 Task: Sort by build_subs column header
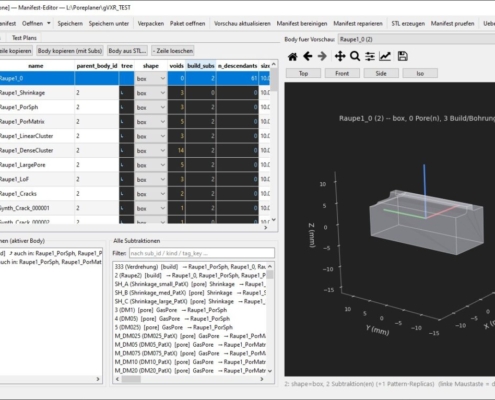coord(201,66)
